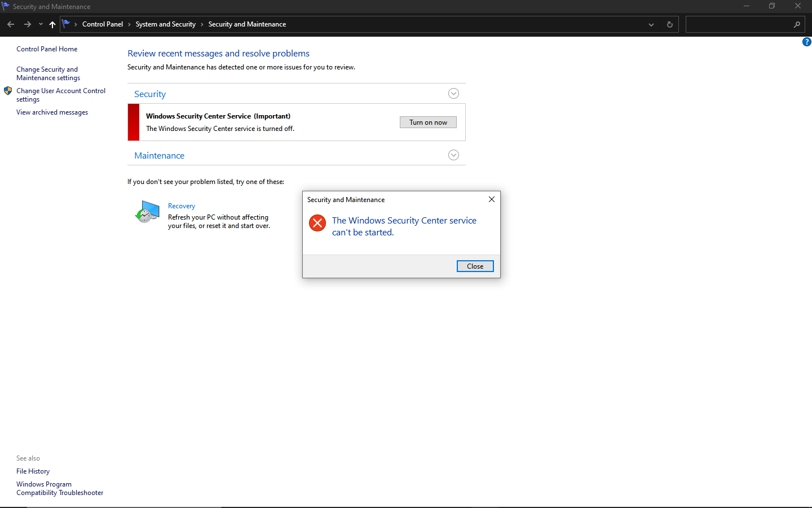
Task: Go to Control Panel Home
Action: [47, 49]
